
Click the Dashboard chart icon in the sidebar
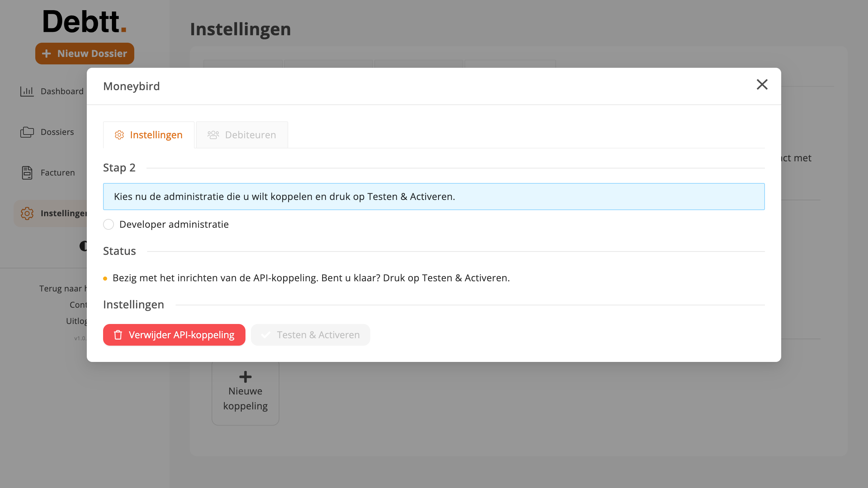coord(27,91)
